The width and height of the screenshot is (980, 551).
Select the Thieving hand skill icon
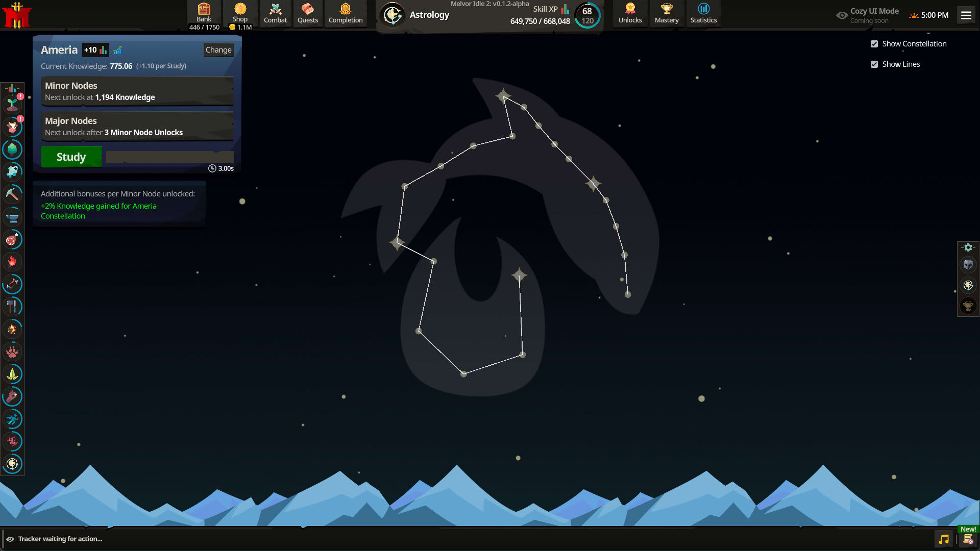point(12,396)
